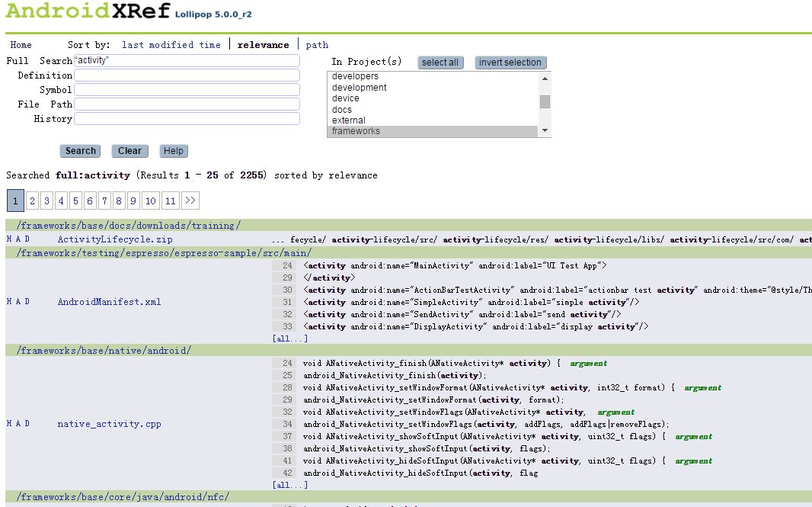Screen dimensions: 812x507
Task: Click the Definition input field
Action: click(187, 75)
